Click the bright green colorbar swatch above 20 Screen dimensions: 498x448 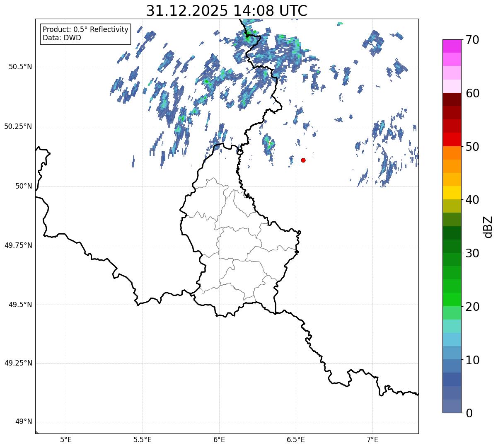point(452,300)
